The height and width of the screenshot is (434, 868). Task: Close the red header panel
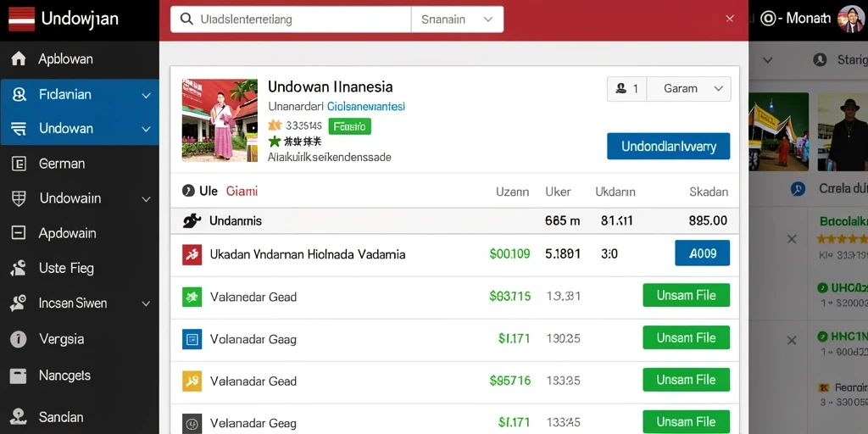click(x=730, y=19)
